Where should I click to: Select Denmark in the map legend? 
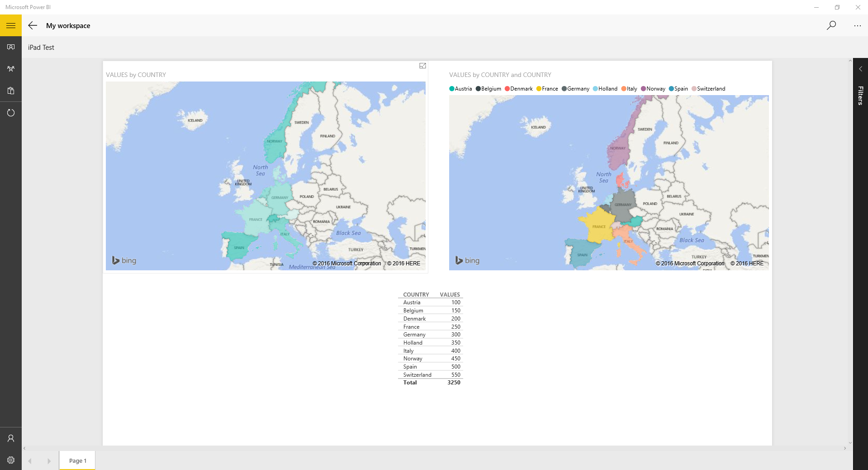519,89
